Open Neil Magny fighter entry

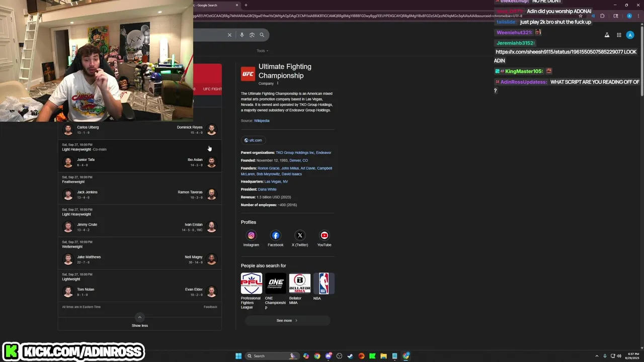[201, 259]
